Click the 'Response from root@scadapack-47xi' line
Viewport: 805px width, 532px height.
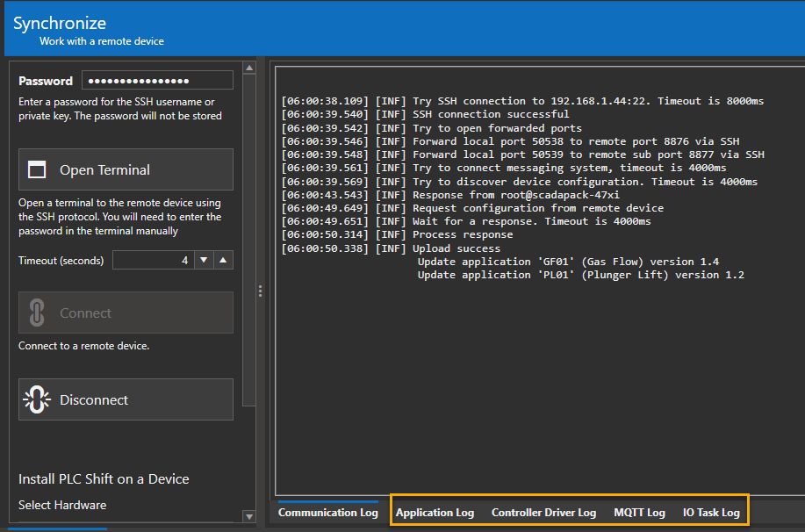pyautogui.click(x=450, y=195)
